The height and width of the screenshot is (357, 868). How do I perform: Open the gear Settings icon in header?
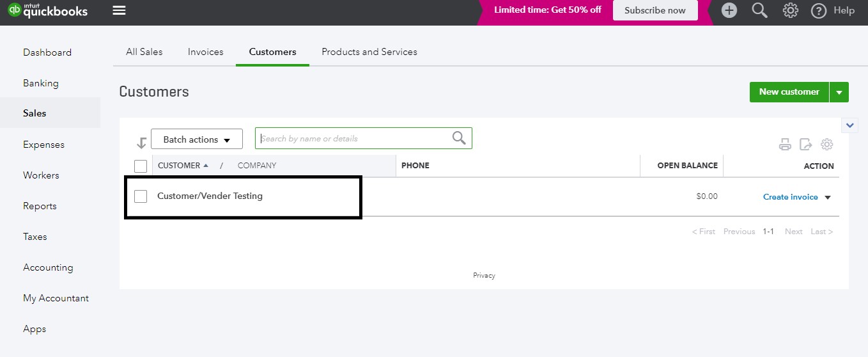[x=791, y=10]
